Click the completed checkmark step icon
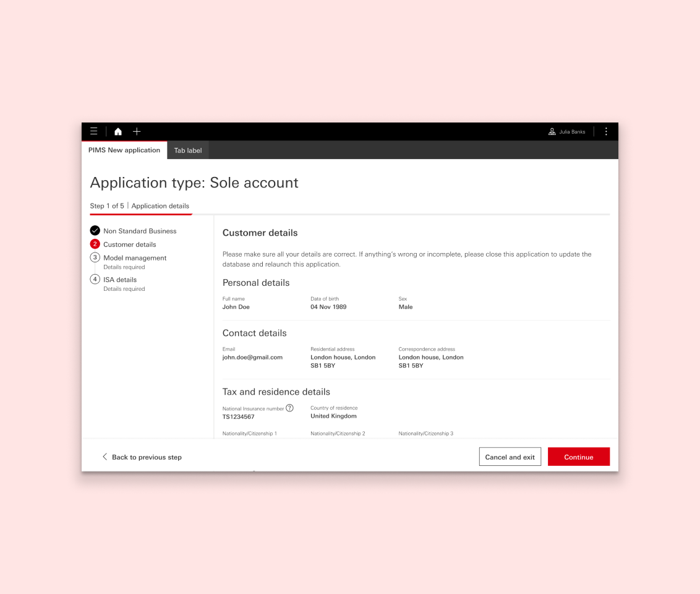The width and height of the screenshot is (700, 594). click(x=95, y=231)
